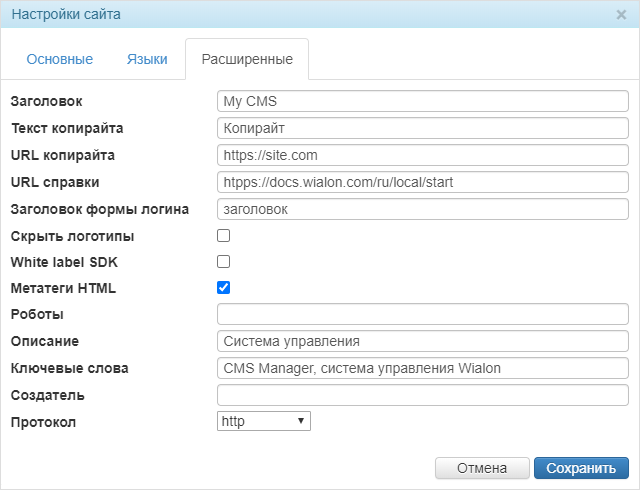Click the empty Роботы input field
The width and height of the screenshot is (640, 490).
422,314
